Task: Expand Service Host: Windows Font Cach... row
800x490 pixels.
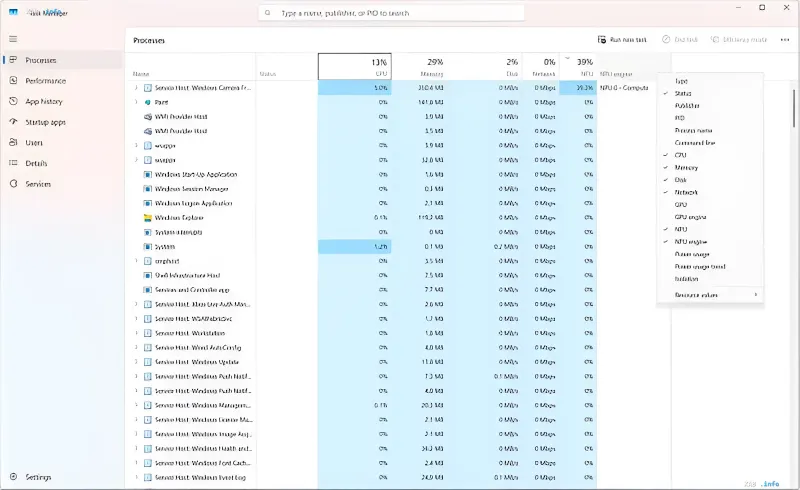Action: tap(136, 463)
